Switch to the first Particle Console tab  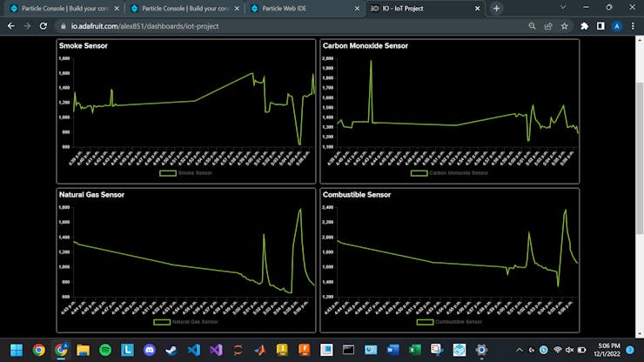tap(64, 8)
